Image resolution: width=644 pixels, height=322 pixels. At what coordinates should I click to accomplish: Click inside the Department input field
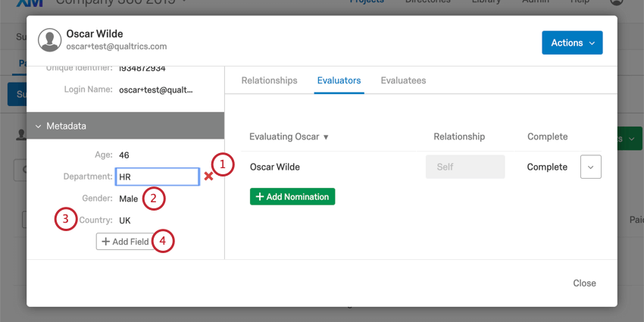click(x=158, y=177)
